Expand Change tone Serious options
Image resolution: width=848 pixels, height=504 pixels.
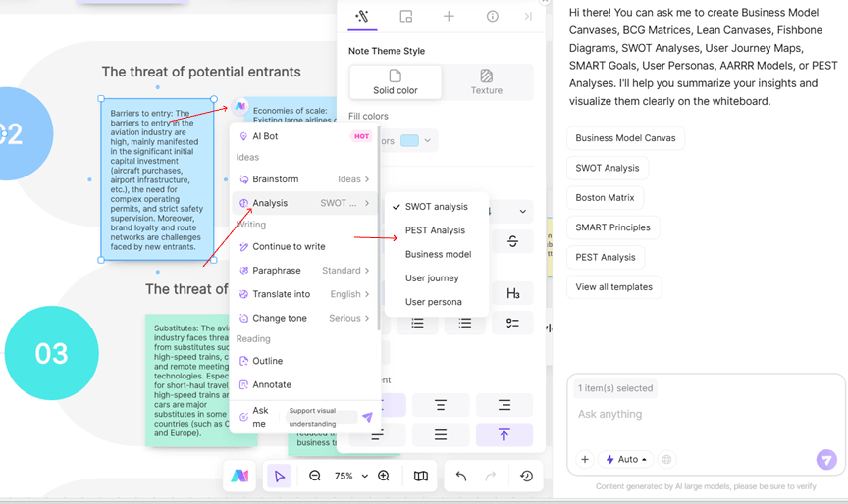click(x=305, y=318)
